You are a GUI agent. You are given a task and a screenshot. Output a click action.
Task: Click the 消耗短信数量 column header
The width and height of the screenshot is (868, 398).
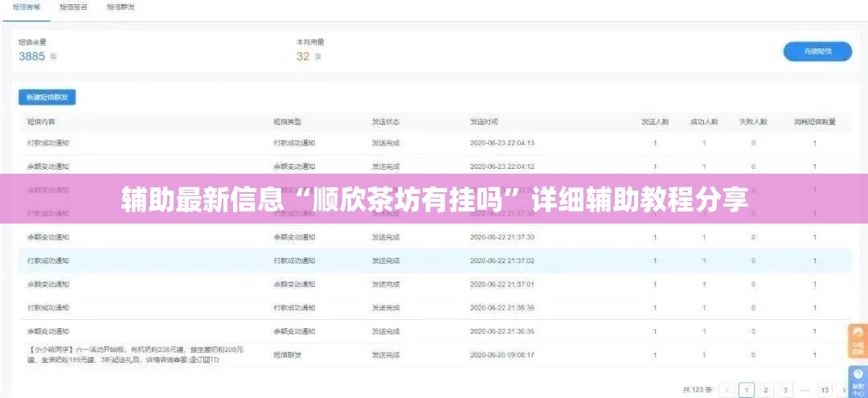[x=815, y=121]
